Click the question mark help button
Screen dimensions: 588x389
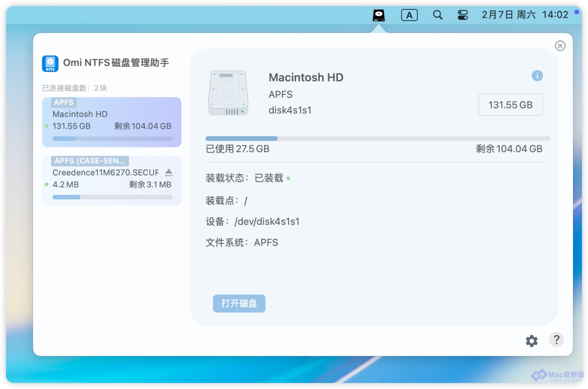pyautogui.click(x=556, y=340)
